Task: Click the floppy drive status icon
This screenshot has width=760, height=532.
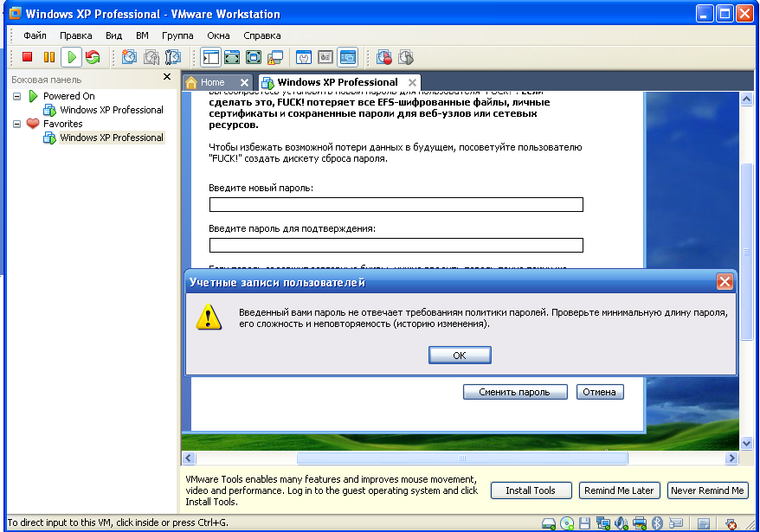Action: click(584, 523)
